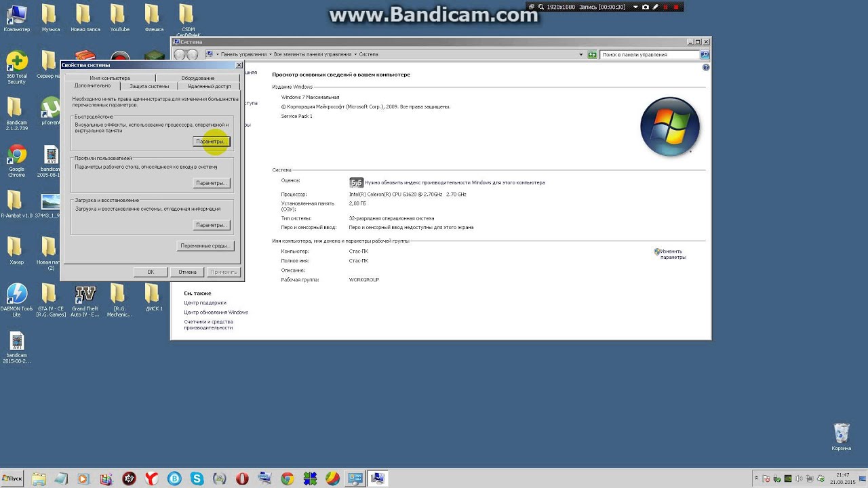Confirm with the OK button
Screen dimensions: 868x488
151,272
